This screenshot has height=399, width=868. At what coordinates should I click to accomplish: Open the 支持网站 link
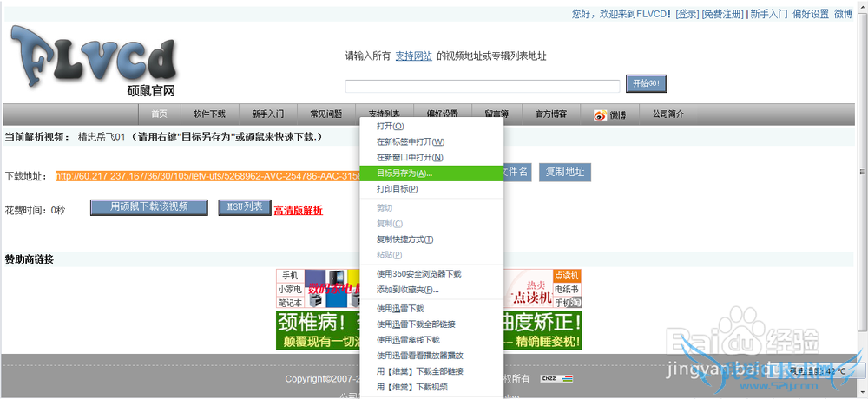coord(413,56)
